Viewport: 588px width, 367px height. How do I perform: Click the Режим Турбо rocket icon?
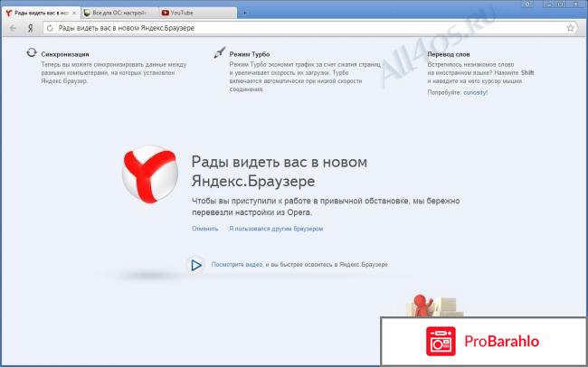(220, 52)
